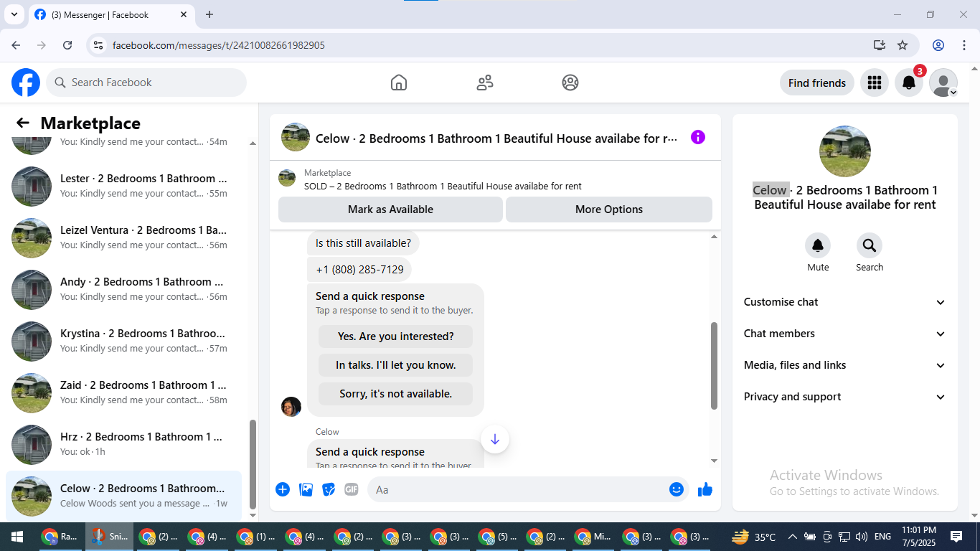Open the account profile avatar menu
This screenshot has height=551, width=980.
coord(943,83)
